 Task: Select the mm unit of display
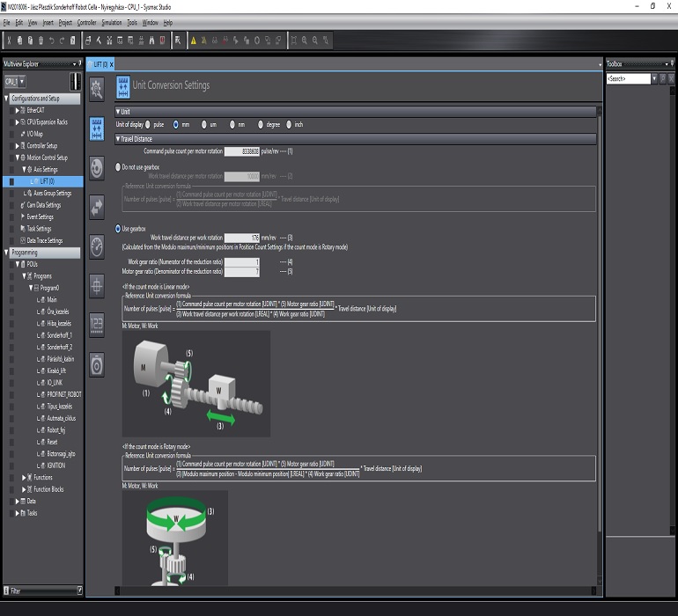175,124
